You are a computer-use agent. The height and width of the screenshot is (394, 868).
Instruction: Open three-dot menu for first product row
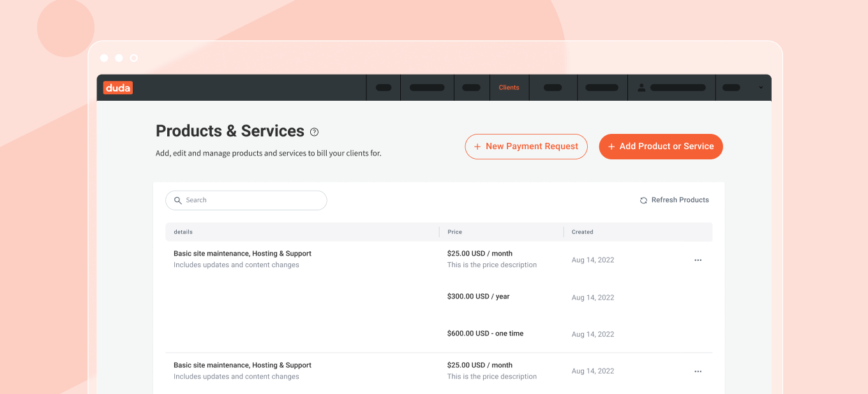[698, 260]
